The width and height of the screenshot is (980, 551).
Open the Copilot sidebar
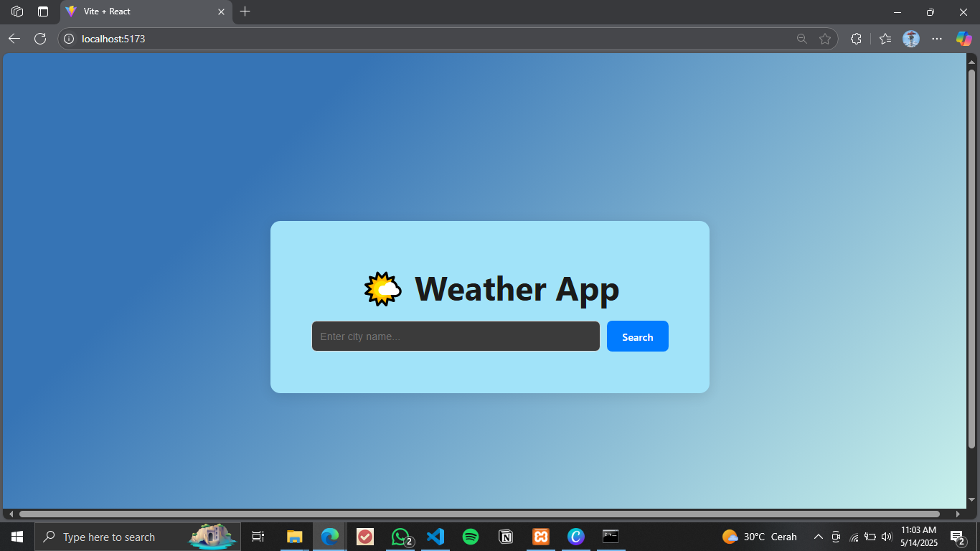pyautogui.click(x=963, y=39)
